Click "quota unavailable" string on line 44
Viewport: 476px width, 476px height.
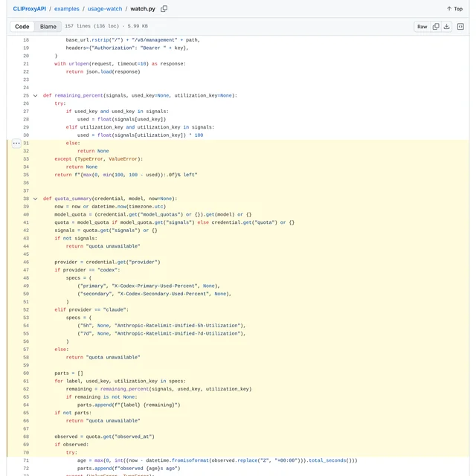click(x=113, y=246)
